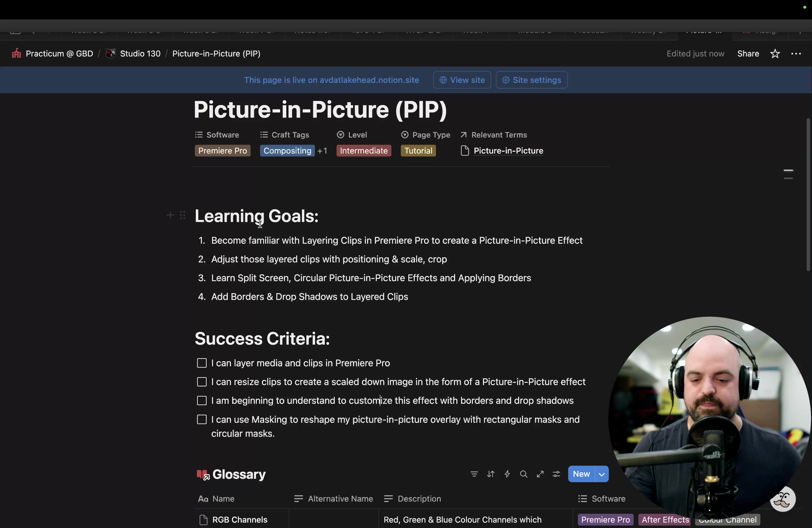Search the Glossary database
The width and height of the screenshot is (812, 528).
(523, 474)
